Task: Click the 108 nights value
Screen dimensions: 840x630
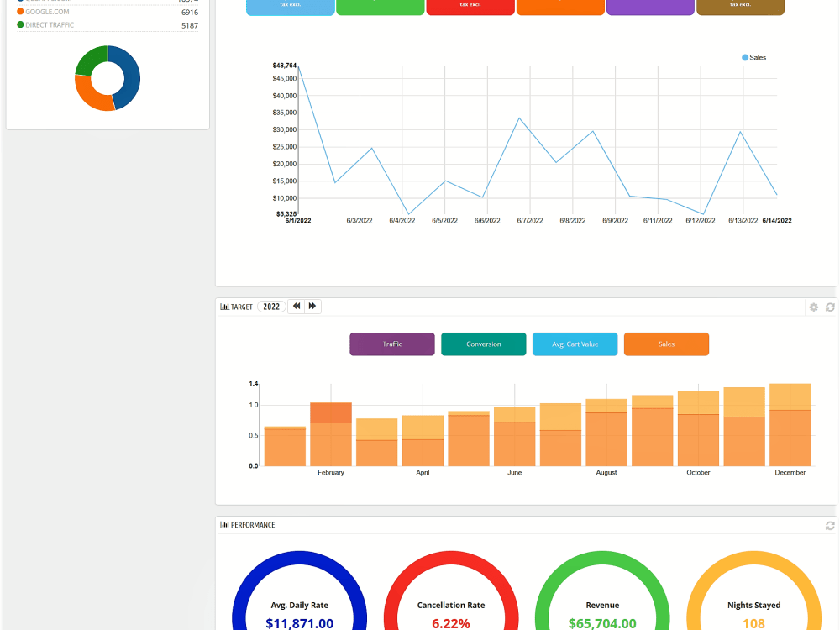Action: (753, 623)
